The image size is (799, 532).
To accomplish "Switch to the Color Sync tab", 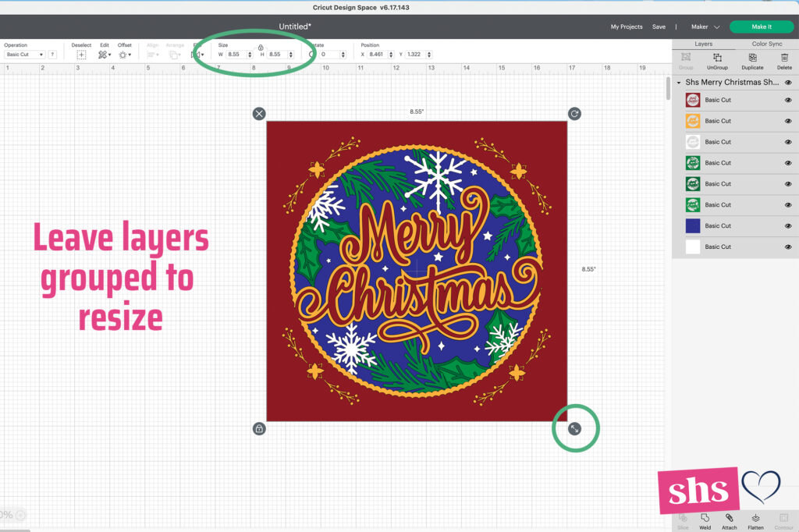I will click(x=767, y=44).
